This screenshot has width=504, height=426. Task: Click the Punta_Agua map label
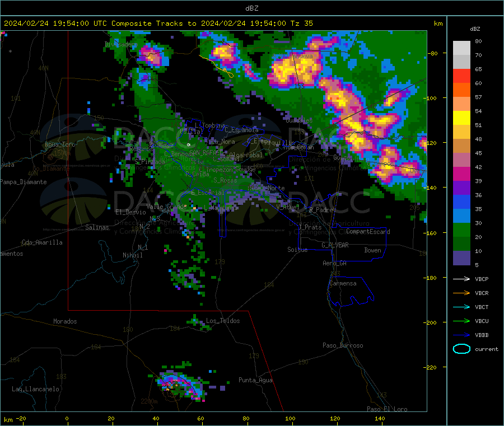(x=255, y=380)
